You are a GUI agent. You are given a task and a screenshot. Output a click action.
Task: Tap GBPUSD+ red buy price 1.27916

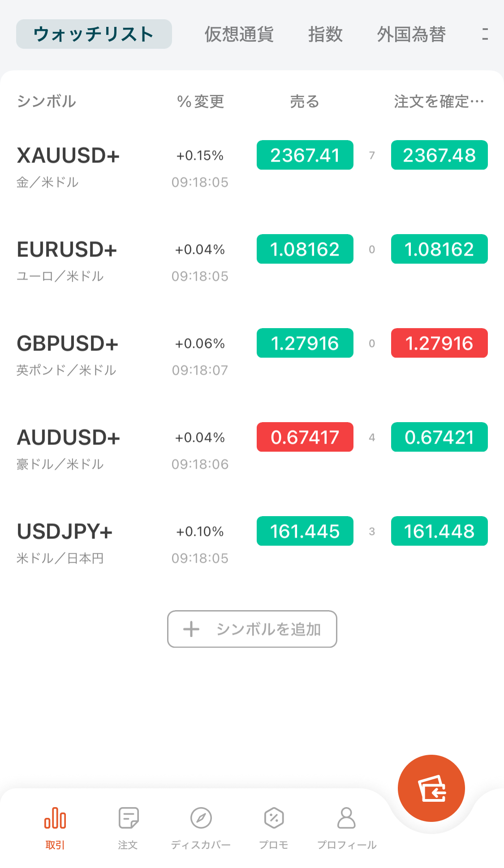tap(439, 343)
